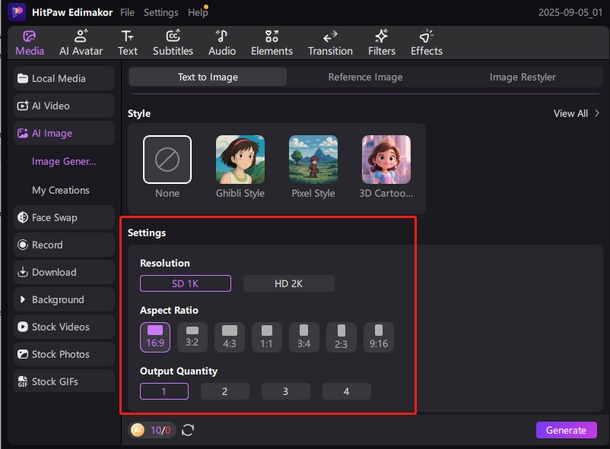Open the AI Avatar tool
This screenshot has width=610, height=449.
tap(81, 43)
